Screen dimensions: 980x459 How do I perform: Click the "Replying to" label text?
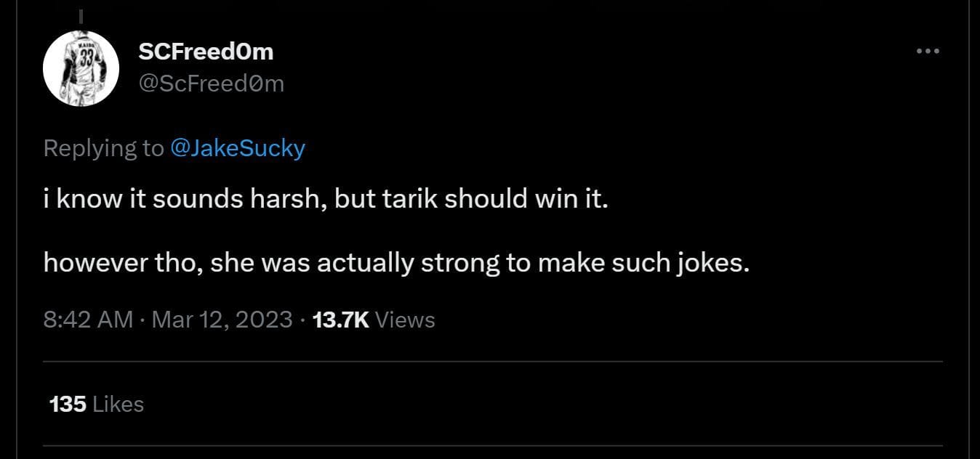click(104, 148)
